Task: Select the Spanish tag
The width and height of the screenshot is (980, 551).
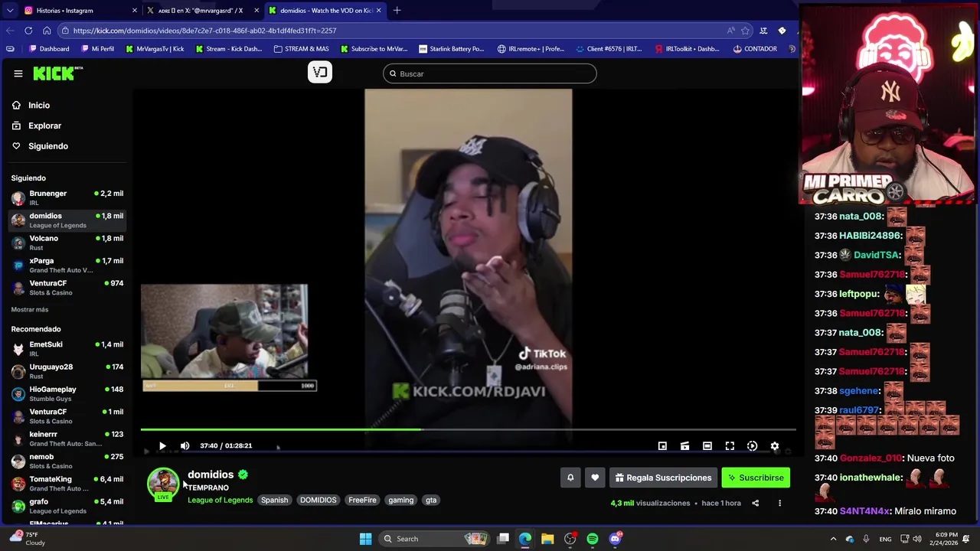Action: 274,500
